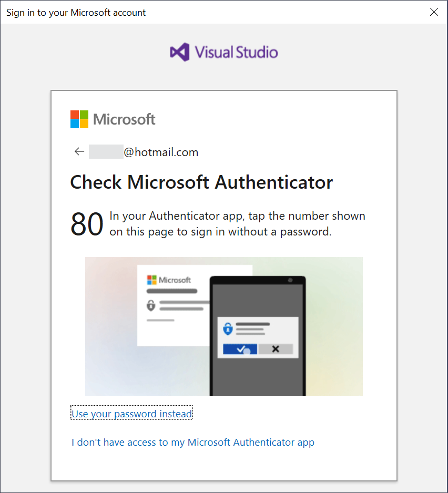Open 'I don't have access to my Microsoft Authenticator app'
The height and width of the screenshot is (493, 448).
pos(193,442)
